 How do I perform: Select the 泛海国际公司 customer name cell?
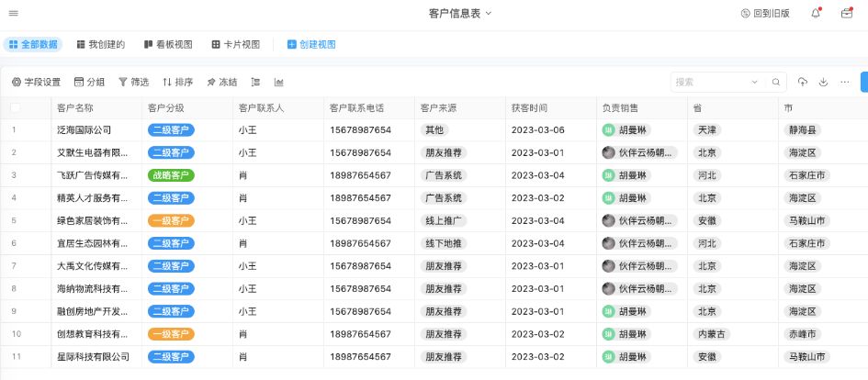pyautogui.click(x=96, y=130)
